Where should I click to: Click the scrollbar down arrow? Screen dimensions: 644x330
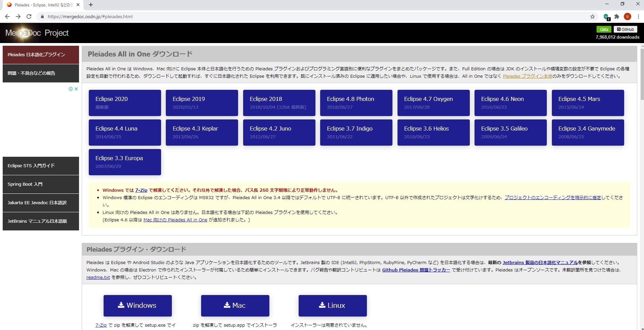[x=642, y=328]
